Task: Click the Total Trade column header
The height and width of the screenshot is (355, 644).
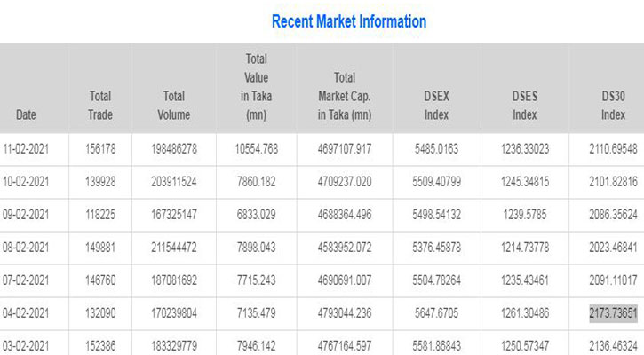Action: pyautogui.click(x=100, y=105)
